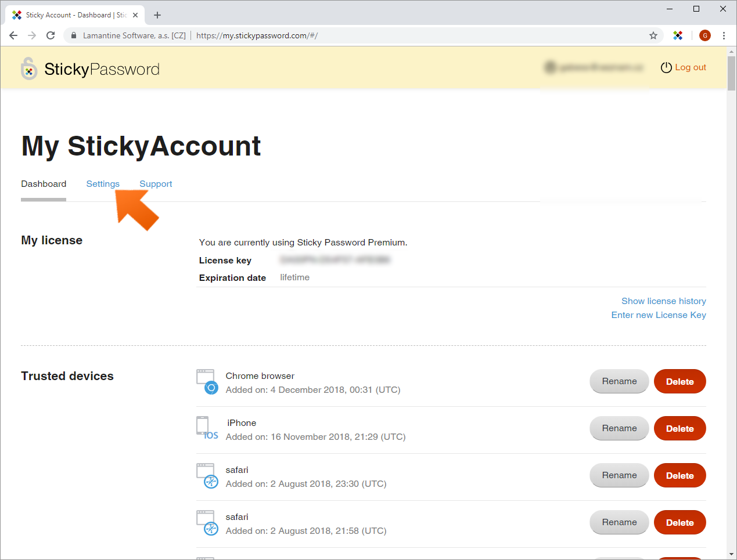Screen dimensions: 737x560
Task: Log out of the account
Action: (x=690, y=67)
